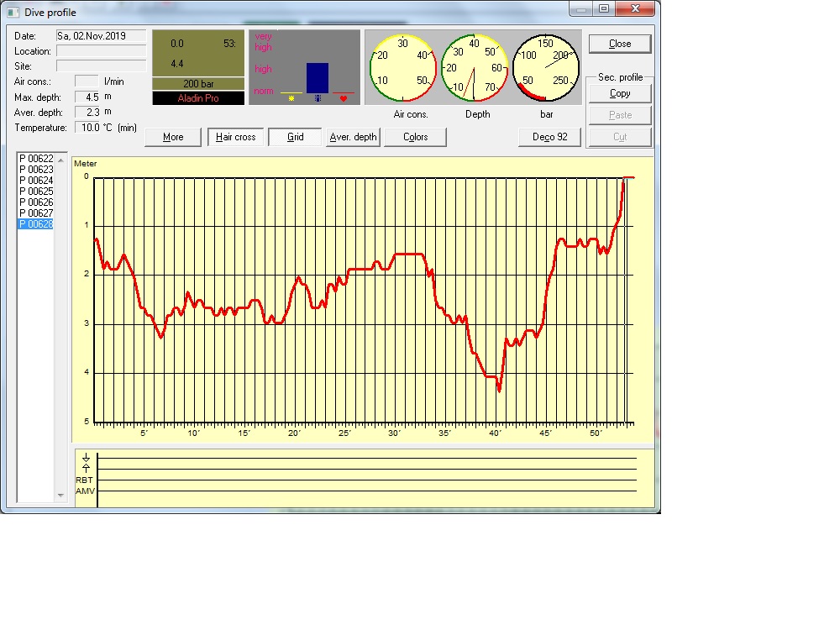This screenshot has width=840, height=630.
Task: Click the Site input field
Action: tap(102, 66)
